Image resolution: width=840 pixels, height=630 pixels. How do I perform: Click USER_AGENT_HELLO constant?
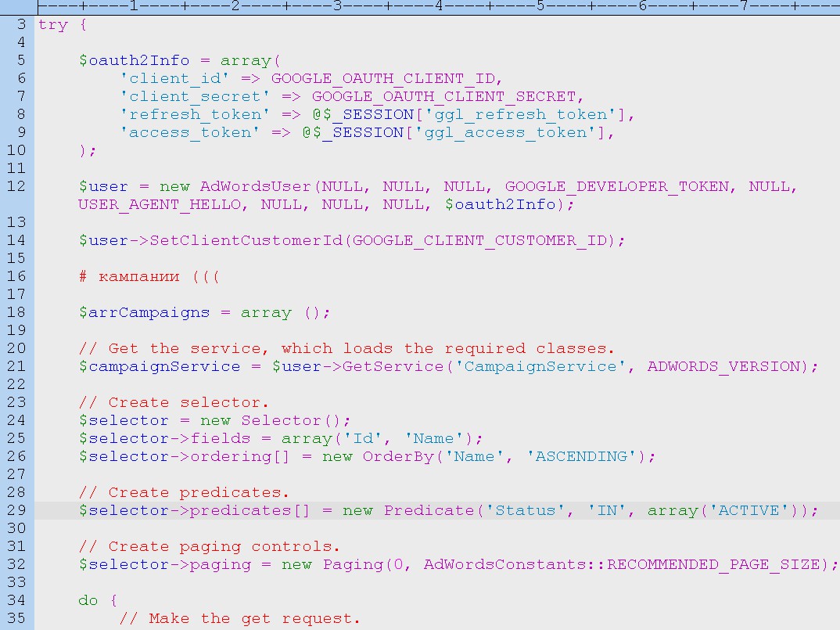coord(160,205)
